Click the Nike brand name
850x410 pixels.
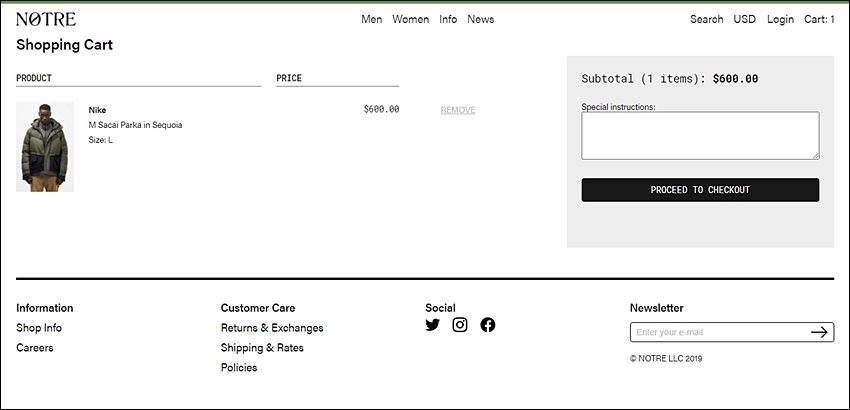click(98, 110)
